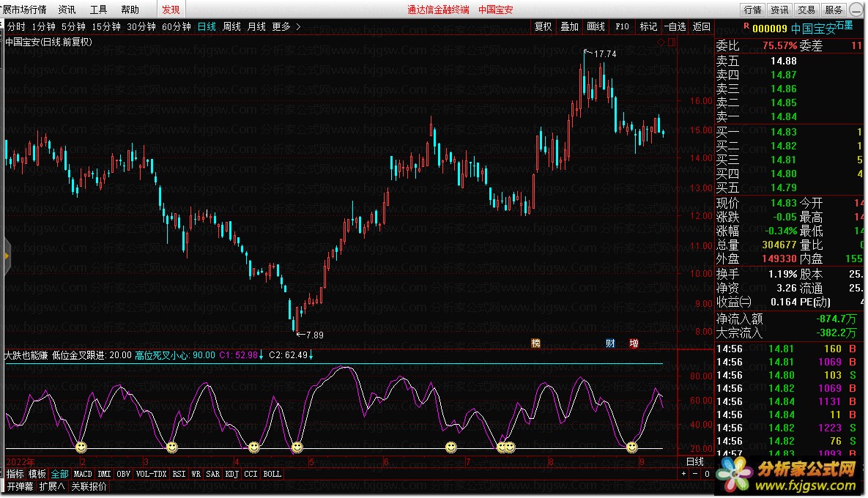Apply the KDJ indicator
Screen dimensions: 868x498
pyautogui.click(x=232, y=474)
